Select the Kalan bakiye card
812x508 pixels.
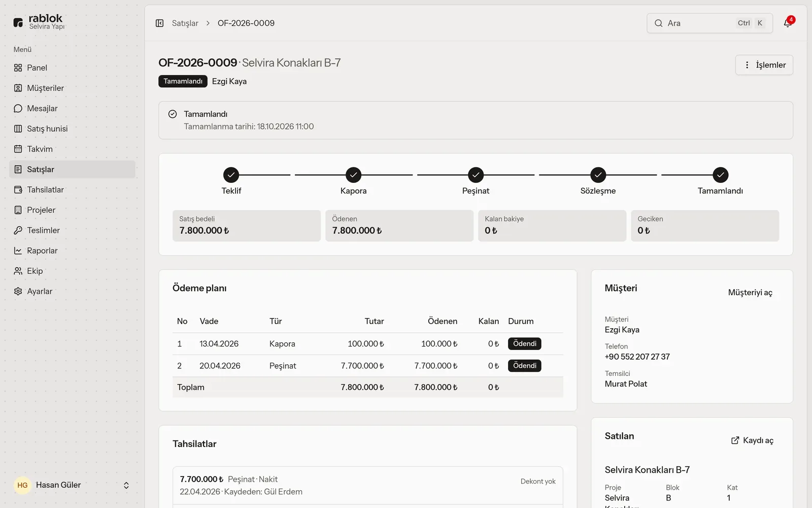coord(552,226)
